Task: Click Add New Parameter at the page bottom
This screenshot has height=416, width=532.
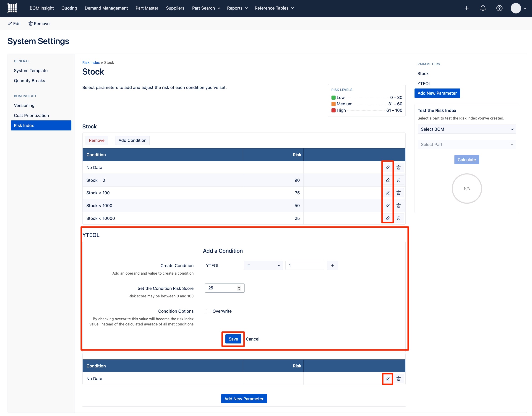Action: [244, 399]
